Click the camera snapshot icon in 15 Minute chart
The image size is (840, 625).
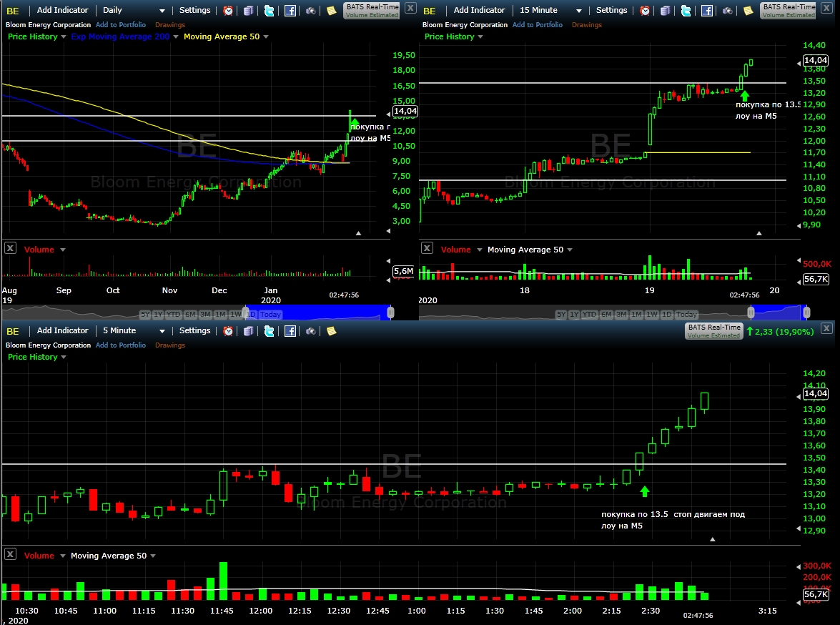728,11
